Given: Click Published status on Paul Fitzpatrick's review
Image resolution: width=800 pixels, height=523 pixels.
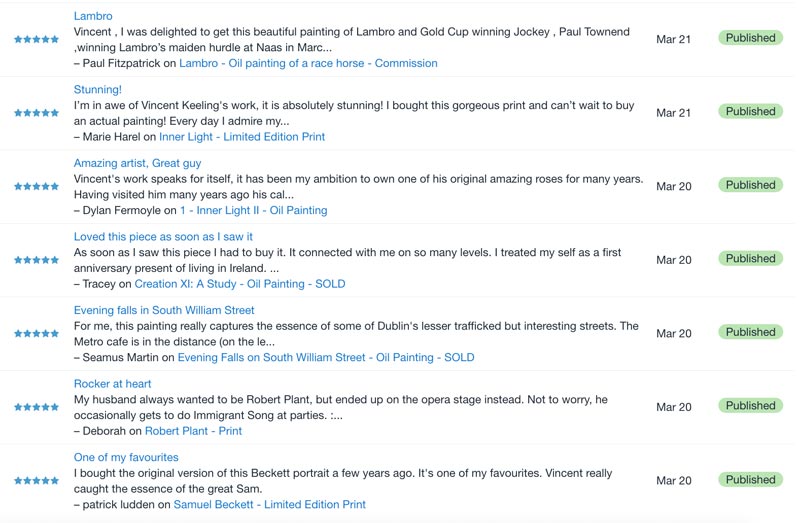Looking at the screenshot, I should 750,38.
